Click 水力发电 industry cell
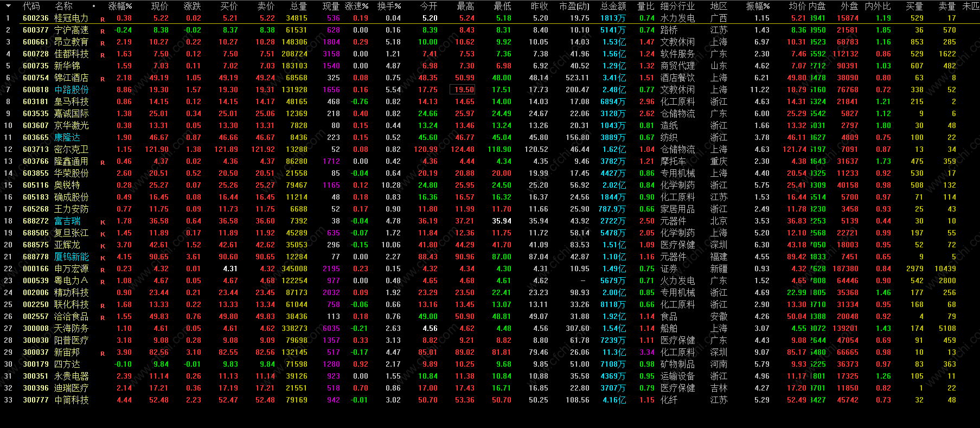 click(677, 18)
